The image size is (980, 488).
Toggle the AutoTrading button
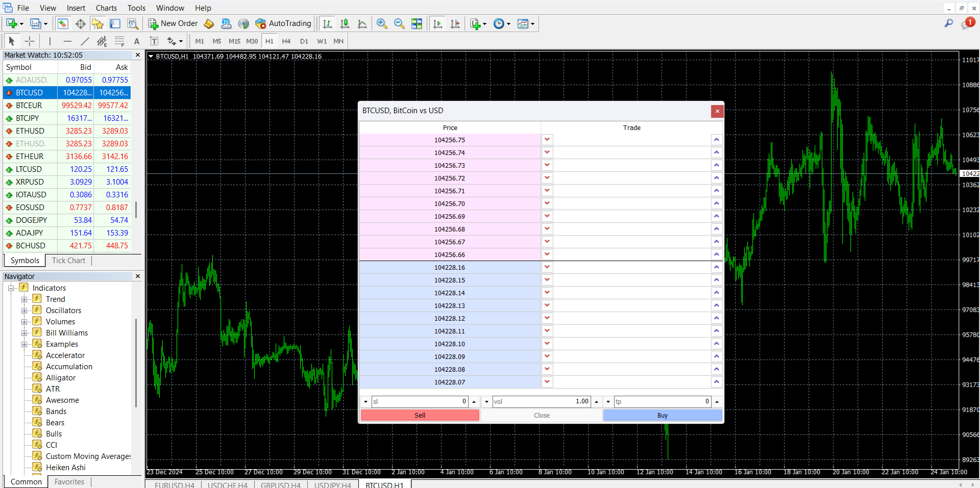pyautogui.click(x=283, y=23)
